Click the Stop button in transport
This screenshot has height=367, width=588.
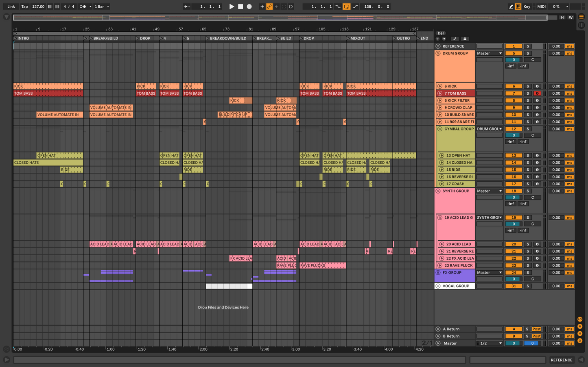pyautogui.click(x=240, y=7)
